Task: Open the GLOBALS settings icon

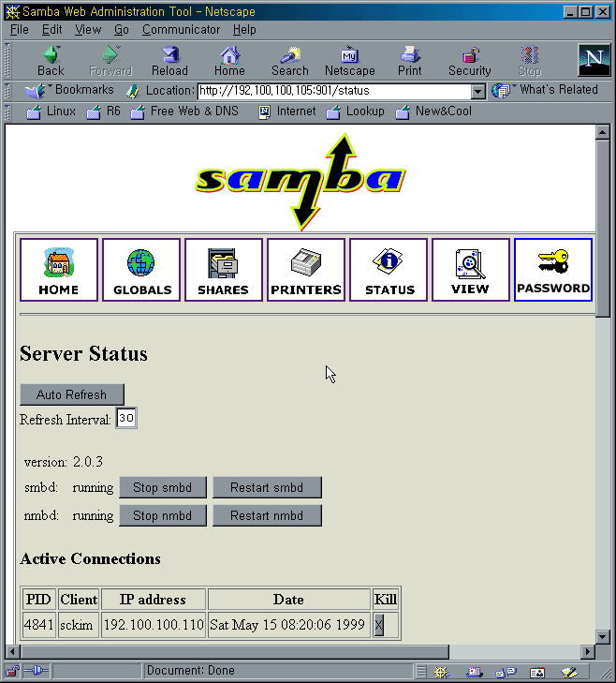Action: (x=141, y=270)
